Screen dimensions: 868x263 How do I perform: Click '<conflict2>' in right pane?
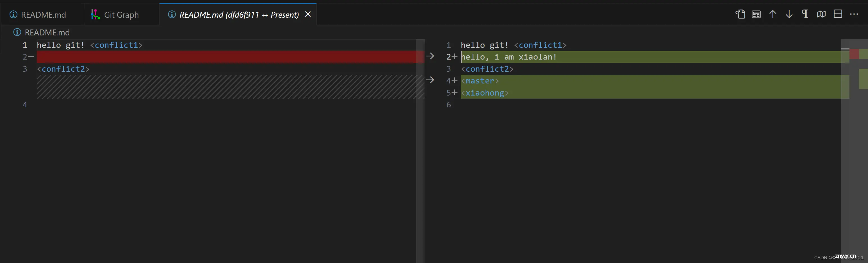tap(487, 69)
